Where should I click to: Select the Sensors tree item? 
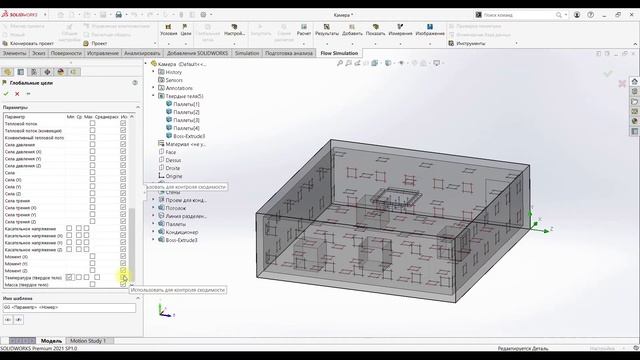click(170, 80)
